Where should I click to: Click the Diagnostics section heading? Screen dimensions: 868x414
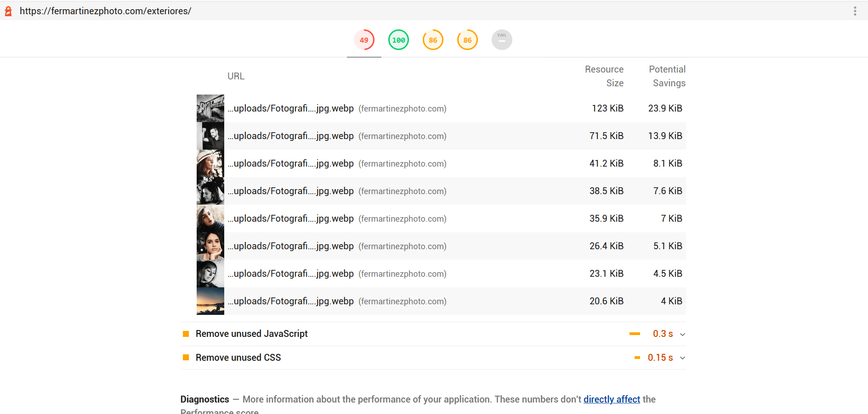tap(204, 399)
